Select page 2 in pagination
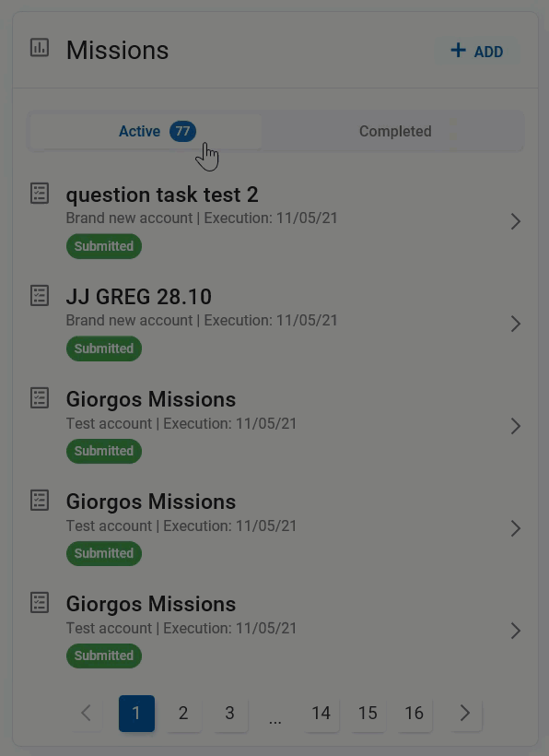 (183, 713)
